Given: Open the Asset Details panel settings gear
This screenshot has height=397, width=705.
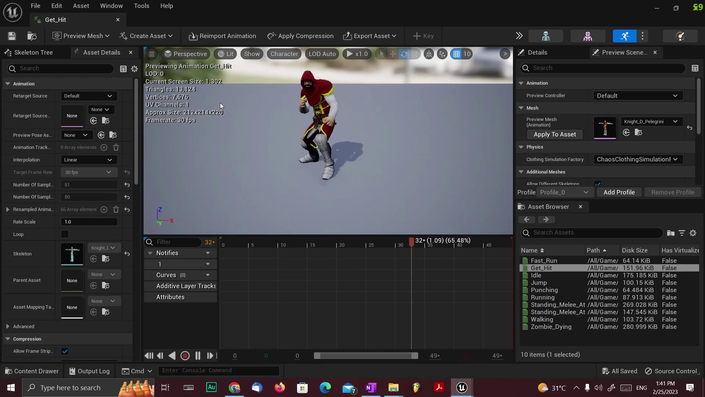Looking at the screenshot, I should 134,69.
